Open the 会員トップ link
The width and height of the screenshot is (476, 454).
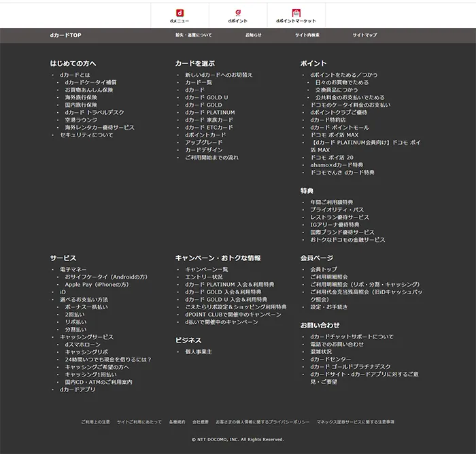tap(324, 270)
